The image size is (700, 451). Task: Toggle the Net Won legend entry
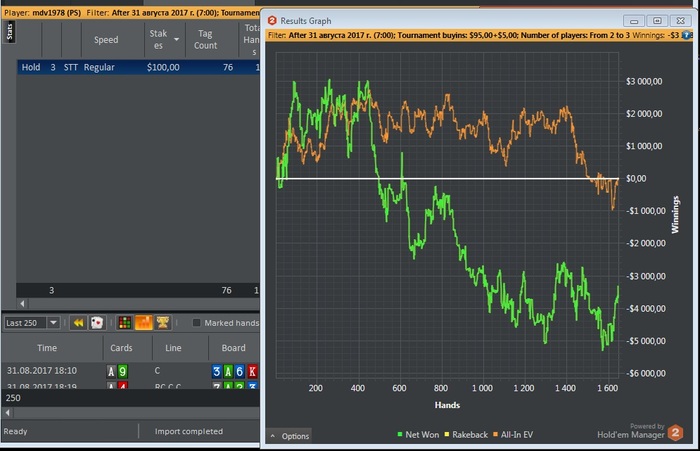418,434
